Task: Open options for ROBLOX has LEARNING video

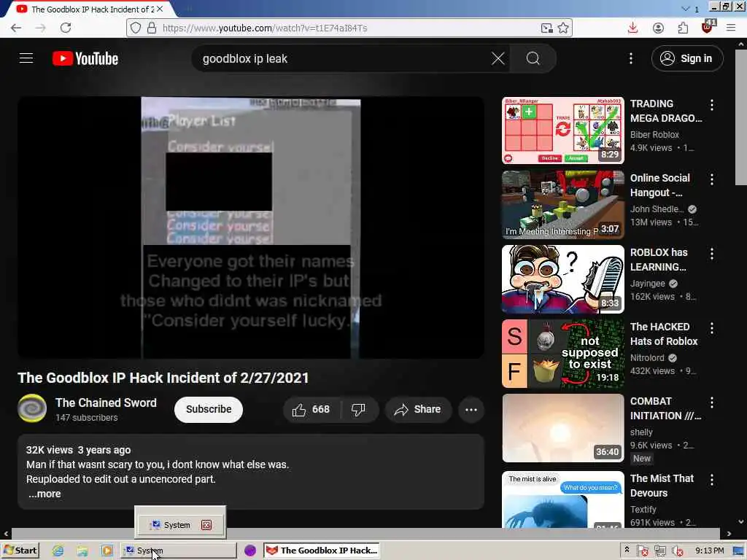Action: click(x=712, y=254)
